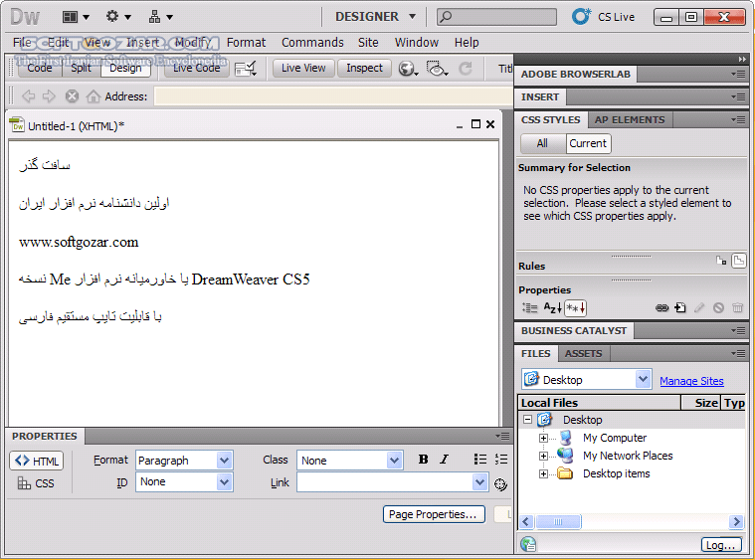Screen dimensions: 755x560
Task: Click the browser Back arrow icon
Action: [x=29, y=96]
